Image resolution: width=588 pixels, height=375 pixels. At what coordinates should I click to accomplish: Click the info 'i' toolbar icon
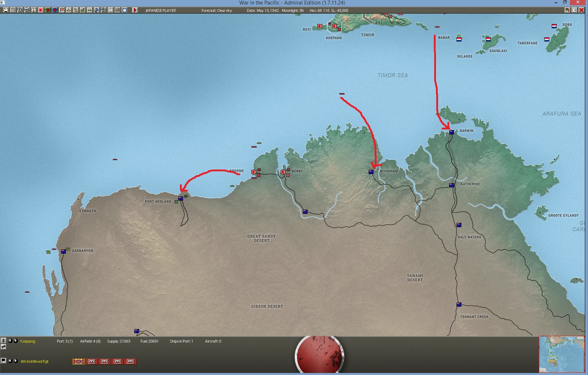point(34,10)
